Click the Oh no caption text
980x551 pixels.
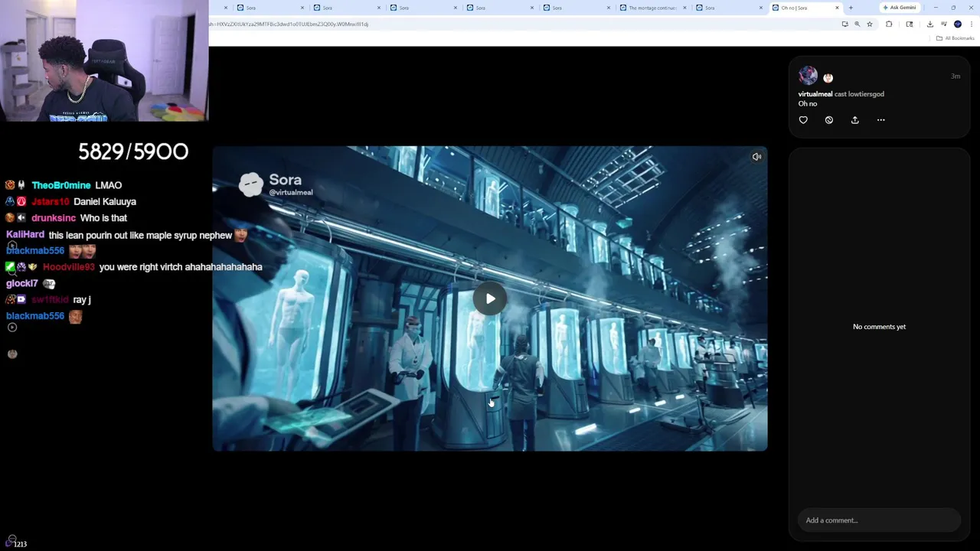click(x=808, y=104)
